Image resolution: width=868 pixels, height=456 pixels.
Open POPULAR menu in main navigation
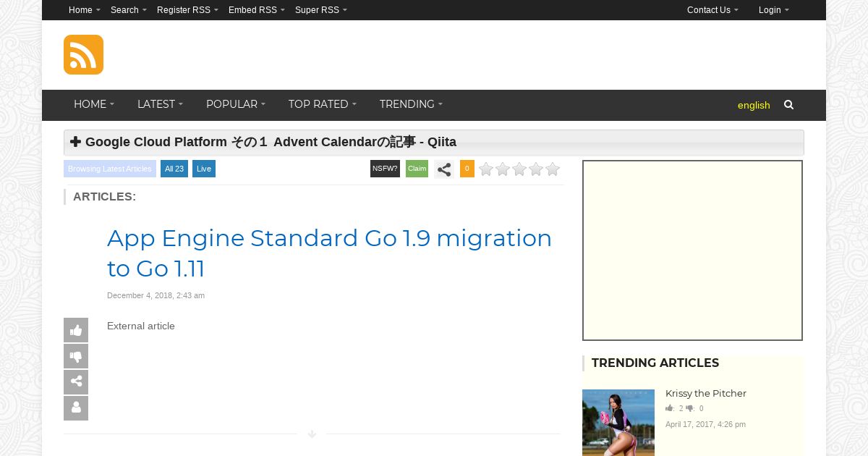[x=236, y=104]
